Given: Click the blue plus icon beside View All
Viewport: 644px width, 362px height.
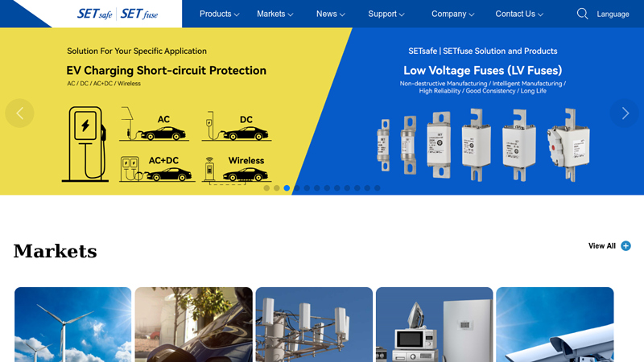Looking at the screenshot, I should pyautogui.click(x=625, y=246).
